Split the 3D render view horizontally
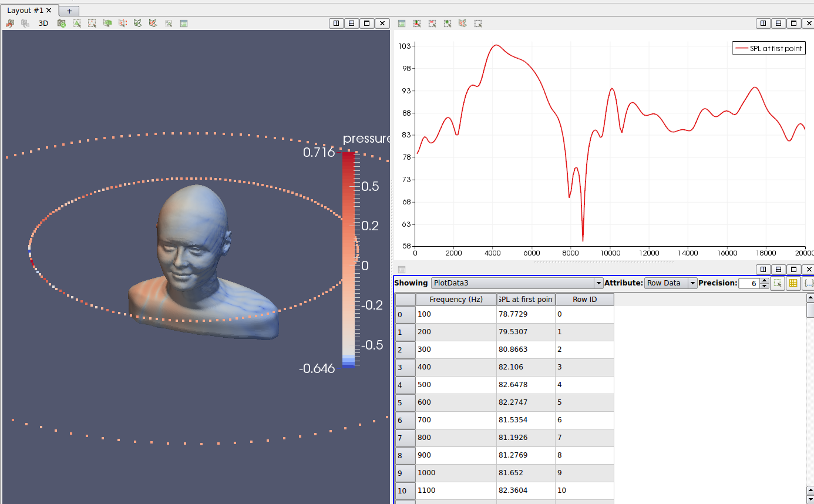Screen dimensions: 814x504 [x=336, y=23]
